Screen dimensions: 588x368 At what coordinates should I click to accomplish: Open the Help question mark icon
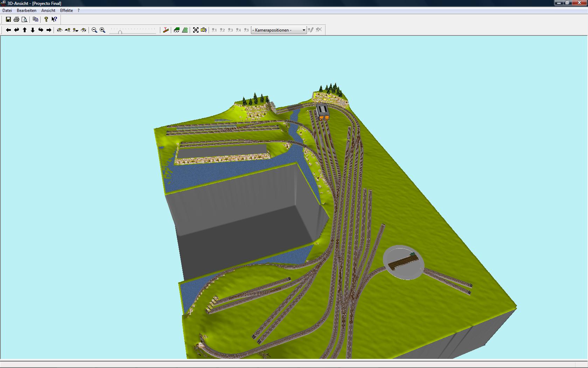(46, 19)
